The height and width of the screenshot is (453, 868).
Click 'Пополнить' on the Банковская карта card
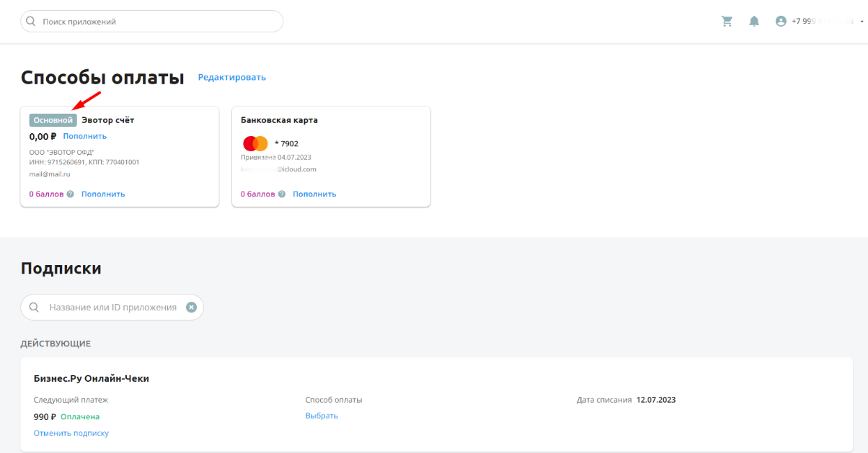coord(314,194)
